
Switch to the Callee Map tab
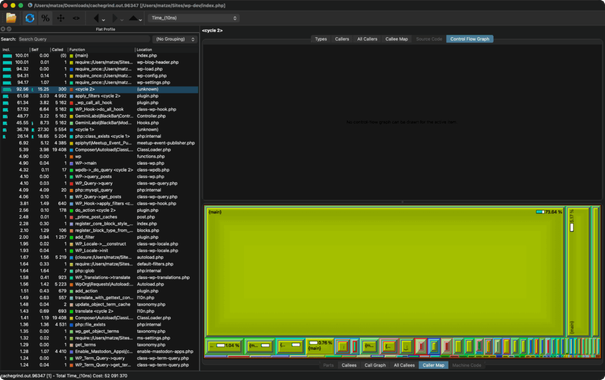tap(396, 39)
